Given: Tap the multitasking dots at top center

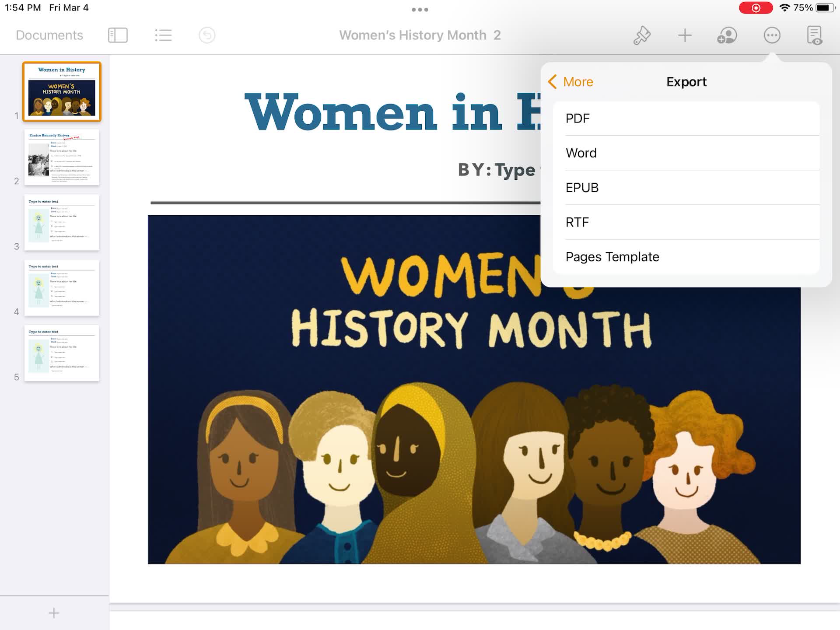Looking at the screenshot, I should (420, 9).
